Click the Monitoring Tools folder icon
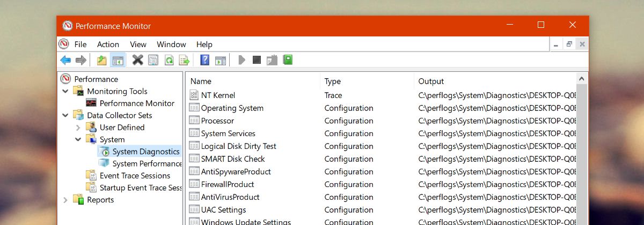The width and height of the screenshot is (644, 225). pos(79,91)
